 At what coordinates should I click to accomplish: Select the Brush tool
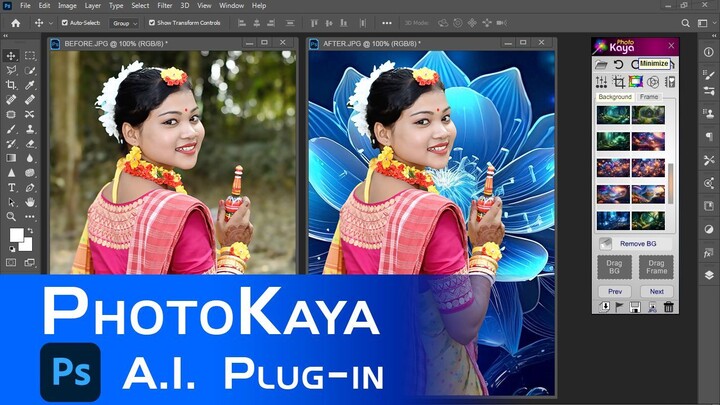tap(11, 129)
